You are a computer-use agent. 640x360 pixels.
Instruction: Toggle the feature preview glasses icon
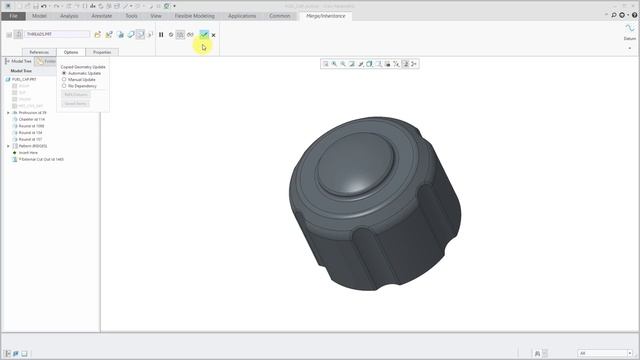(x=190, y=35)
